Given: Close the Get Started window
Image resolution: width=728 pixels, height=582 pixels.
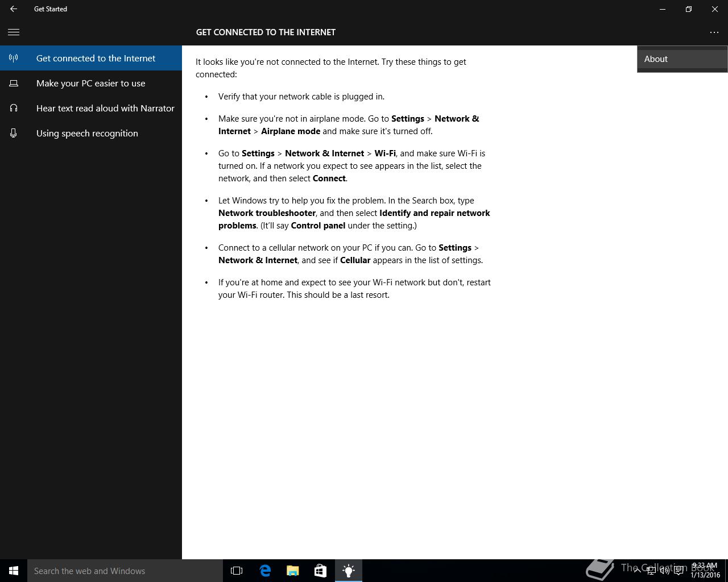Looking at the screenshot, I should pyautogui.click(x=715, y=9).
